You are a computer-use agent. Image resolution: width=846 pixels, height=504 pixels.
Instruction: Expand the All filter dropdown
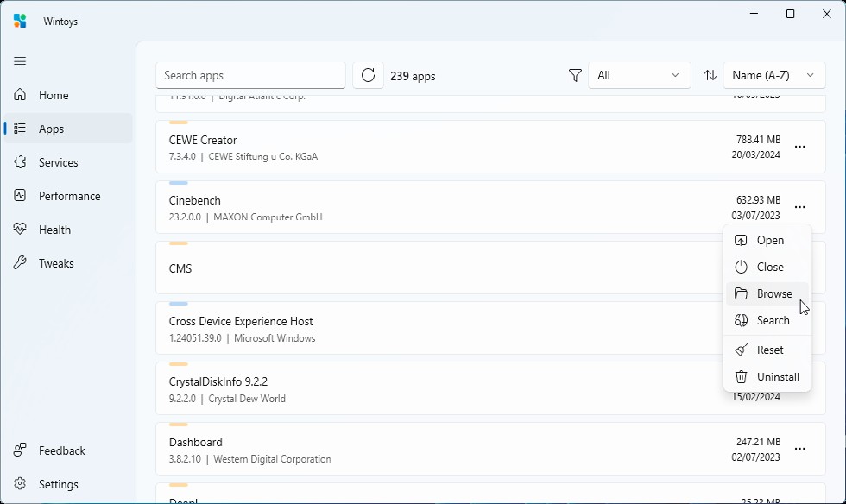tap(640, 75)
